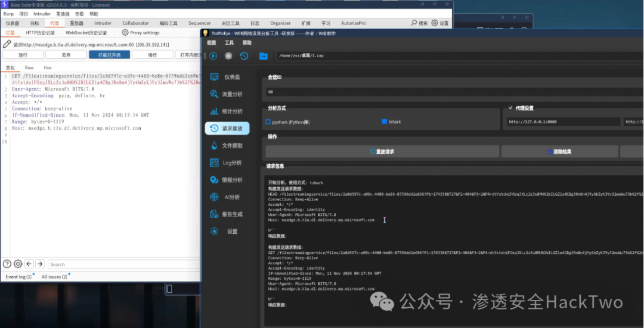
Task: Open Proxy settings in Burp
Action: click(141, 33)
